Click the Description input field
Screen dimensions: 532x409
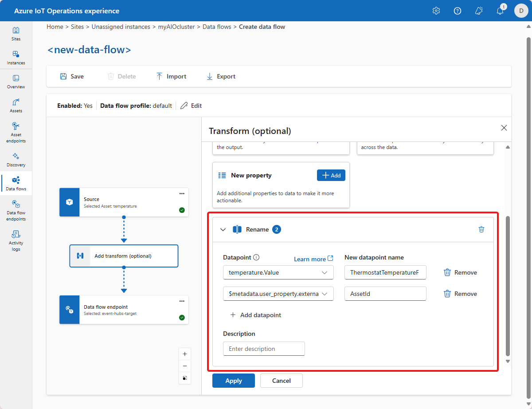264,349
